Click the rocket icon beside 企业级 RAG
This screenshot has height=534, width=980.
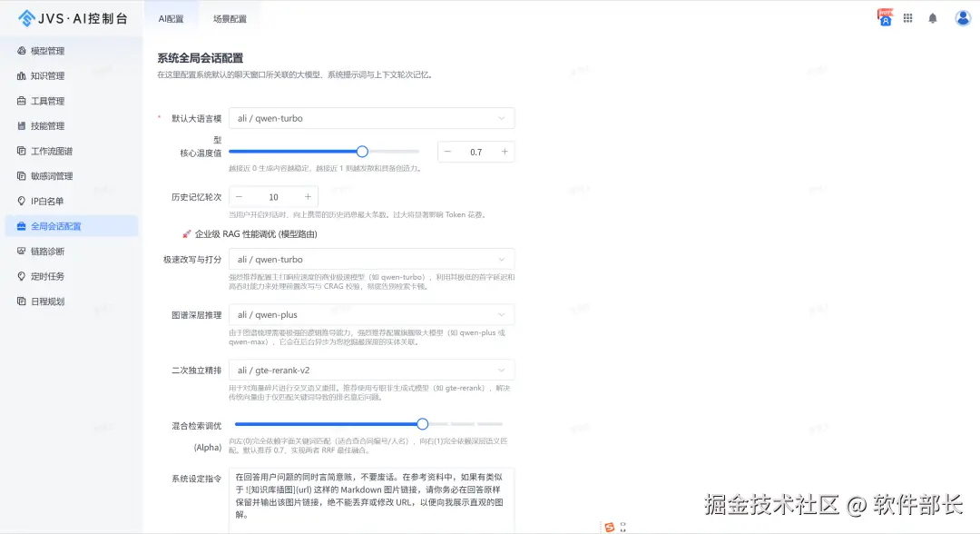(x=186, y=234)
